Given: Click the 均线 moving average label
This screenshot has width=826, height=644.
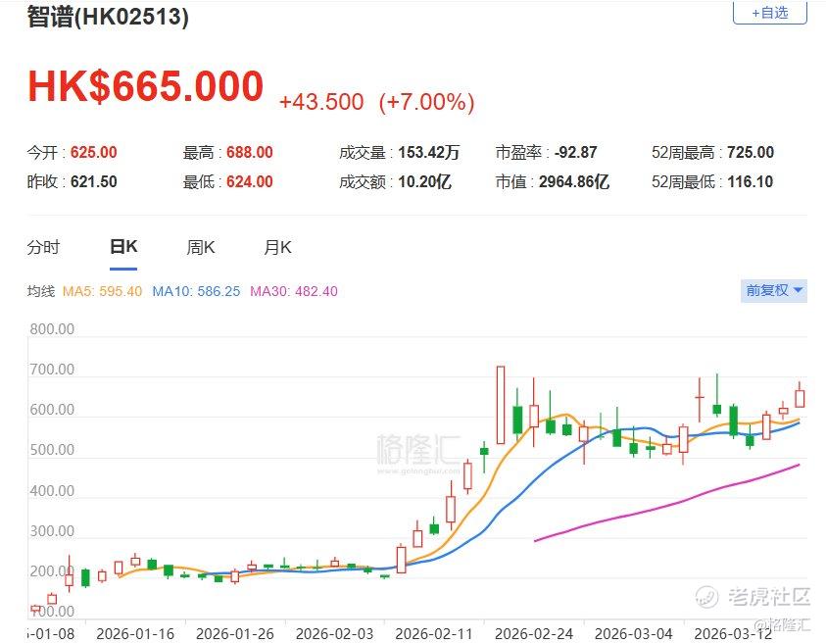Looking at the screenshot, I should [41, 291].
